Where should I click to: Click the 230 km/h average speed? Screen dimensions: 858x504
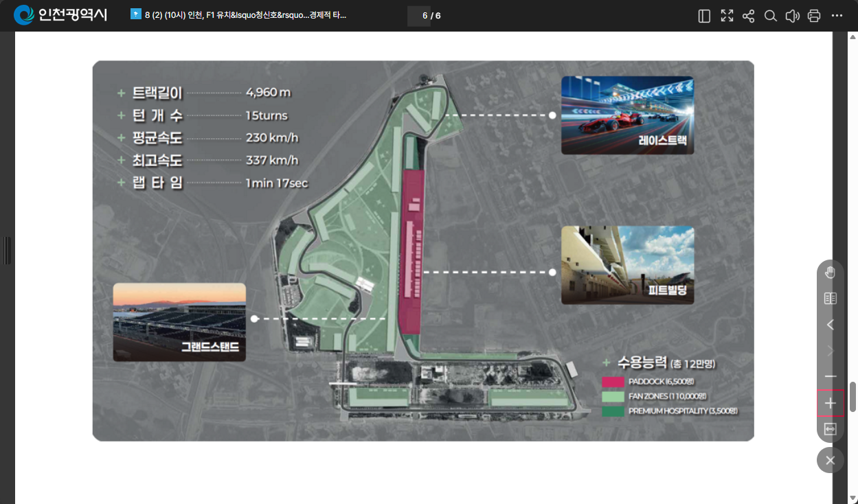click(272, 137)
